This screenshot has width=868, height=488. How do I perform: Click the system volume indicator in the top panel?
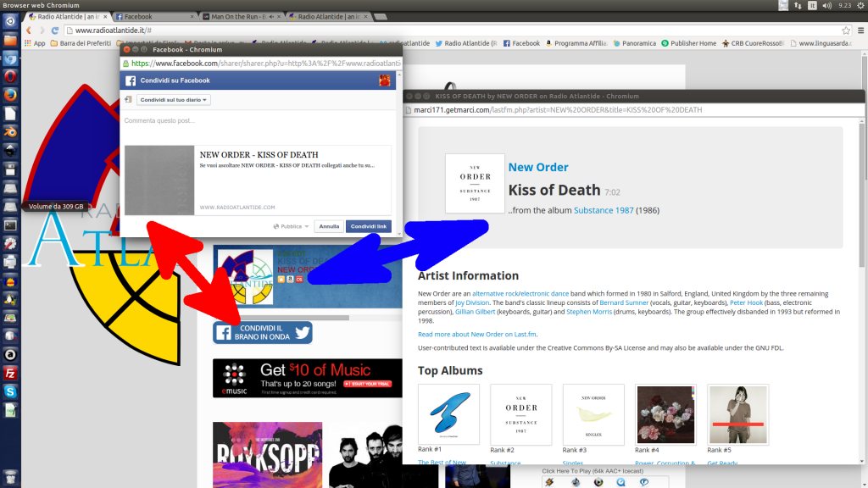click(828, 5)
